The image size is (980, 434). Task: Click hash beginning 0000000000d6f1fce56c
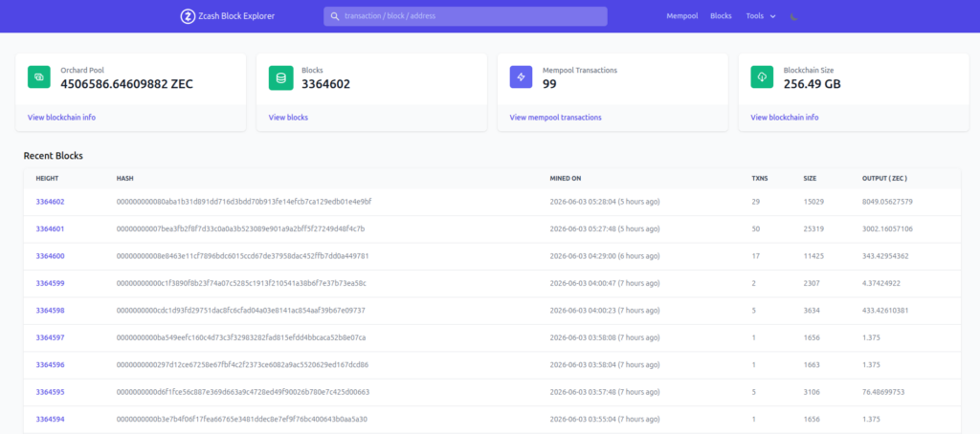click(243, 392)
